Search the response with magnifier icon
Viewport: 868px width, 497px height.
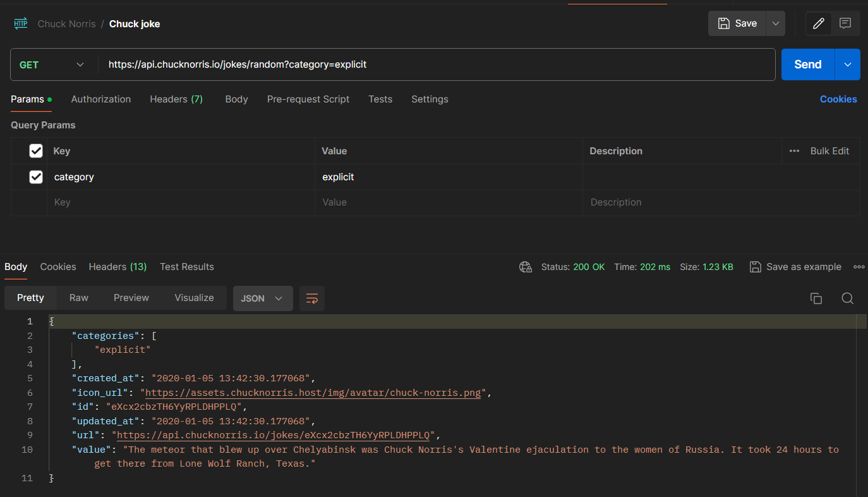(848, 298)
